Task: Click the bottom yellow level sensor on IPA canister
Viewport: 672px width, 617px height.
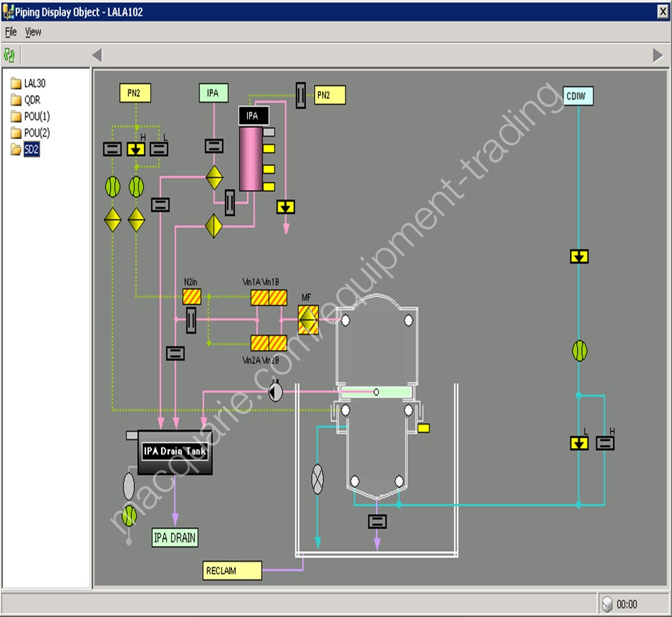Action: pos(269,187)
